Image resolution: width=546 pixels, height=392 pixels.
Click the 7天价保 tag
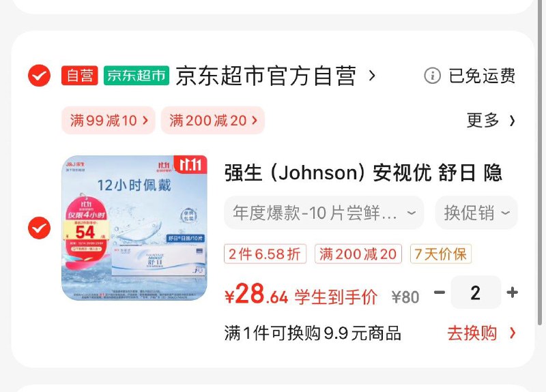click(440, 254)
